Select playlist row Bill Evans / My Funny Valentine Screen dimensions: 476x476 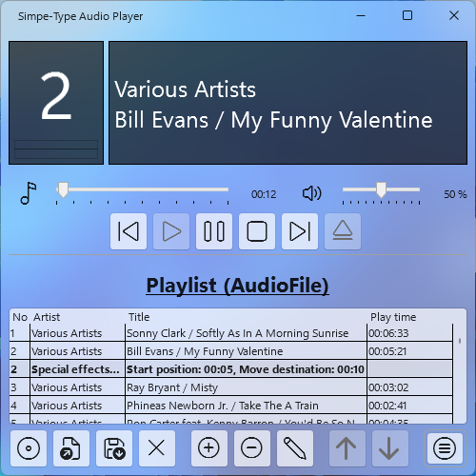231,351
